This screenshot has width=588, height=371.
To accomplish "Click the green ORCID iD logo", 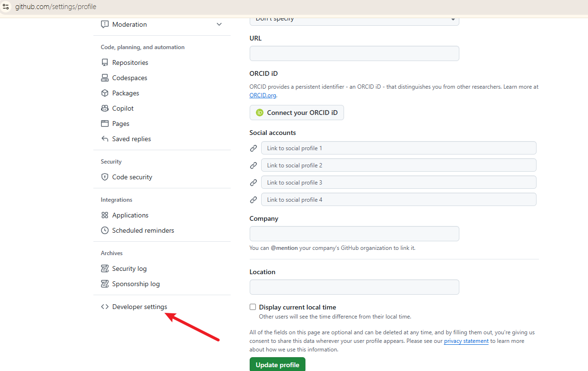I will [x=260, y=113].
